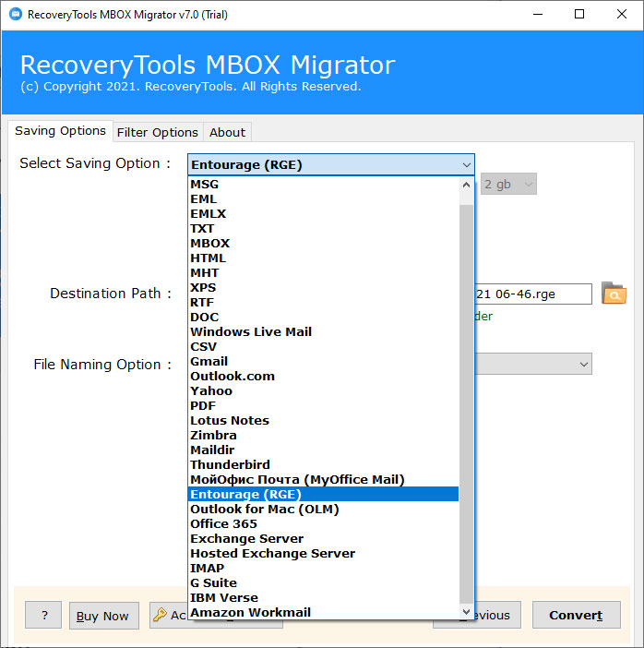Choose Office 365 from the list

pos(324,523)
